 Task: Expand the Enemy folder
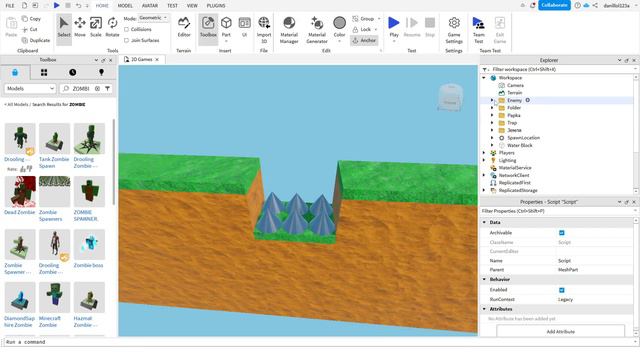point(492,100)
